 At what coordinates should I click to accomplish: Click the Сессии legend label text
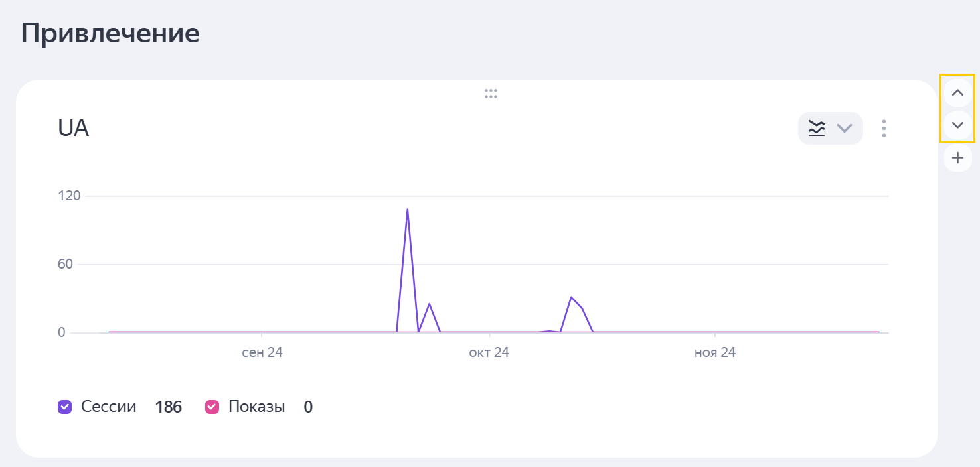(x=108, y=407)
